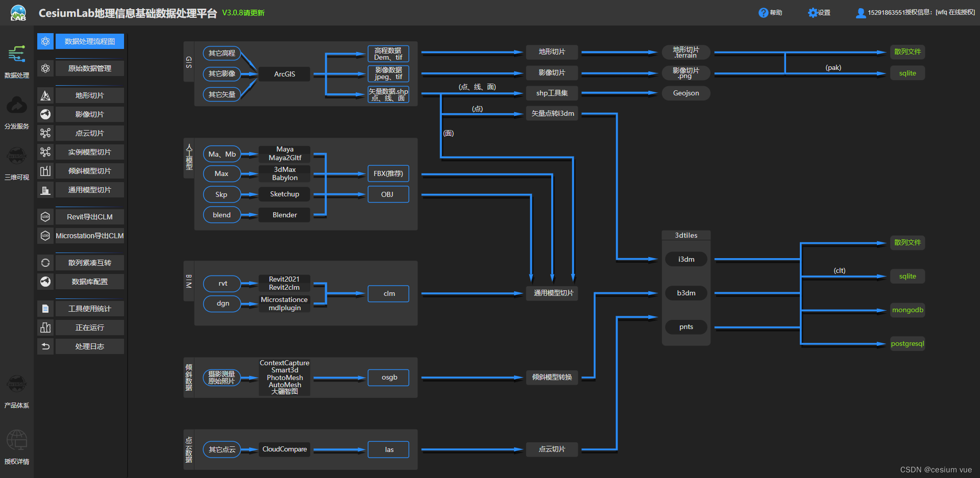Click the pnts node under 3dtiles
The height and width of the screenshot is (478, 980).
(x=686, y=327)
